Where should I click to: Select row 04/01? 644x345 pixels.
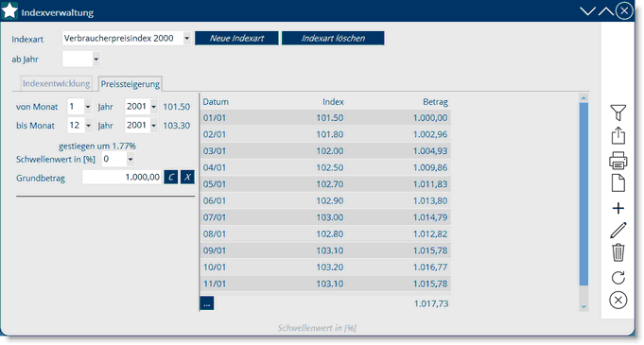pos(325,167)
